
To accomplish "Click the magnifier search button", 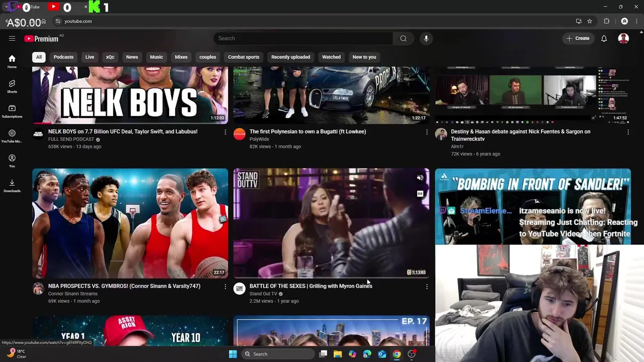I will [403, 38].
